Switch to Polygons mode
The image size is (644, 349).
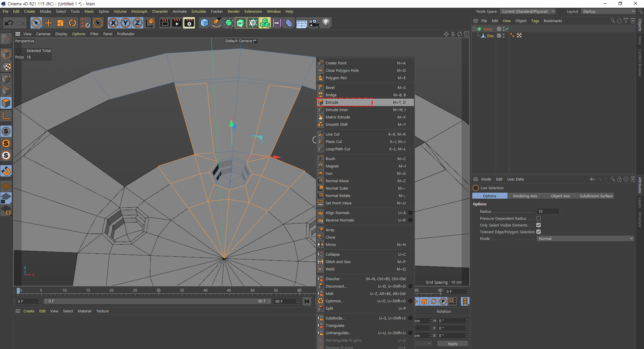coord(6,103)
